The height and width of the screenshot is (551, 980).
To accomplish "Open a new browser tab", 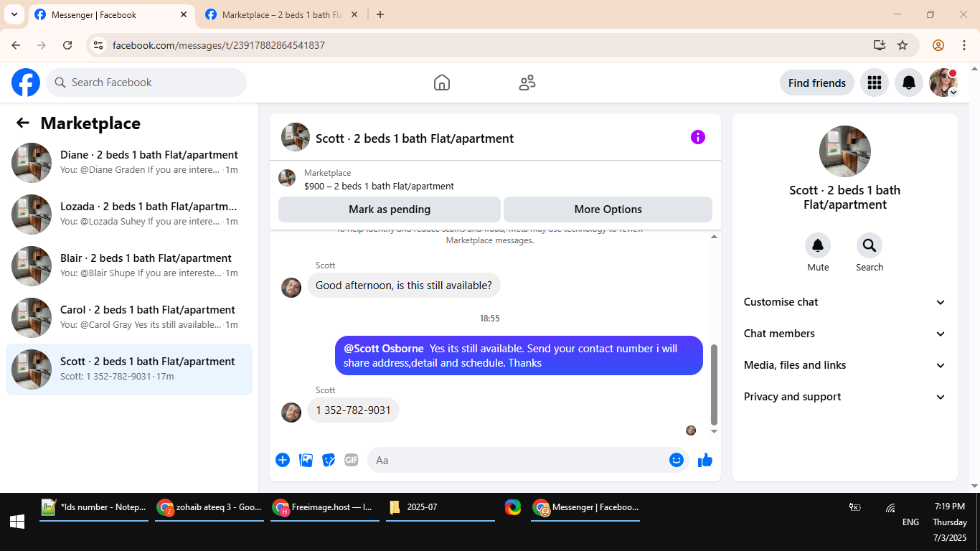I will 380,14.
